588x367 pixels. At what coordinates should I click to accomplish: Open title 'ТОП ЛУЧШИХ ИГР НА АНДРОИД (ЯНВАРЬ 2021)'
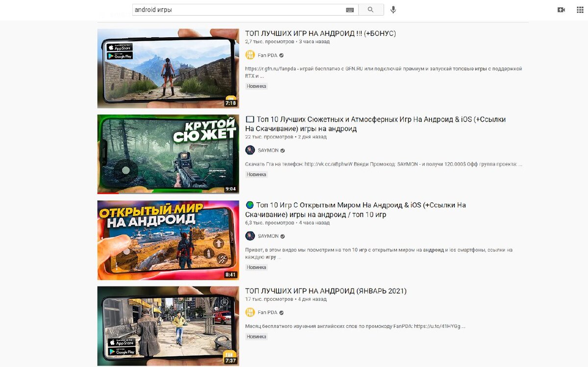326,291
